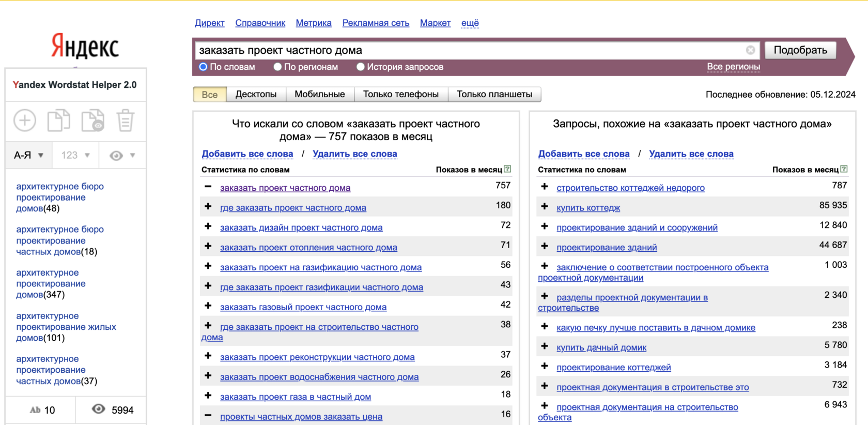Switch to the 'Все' devices tab

209,95
